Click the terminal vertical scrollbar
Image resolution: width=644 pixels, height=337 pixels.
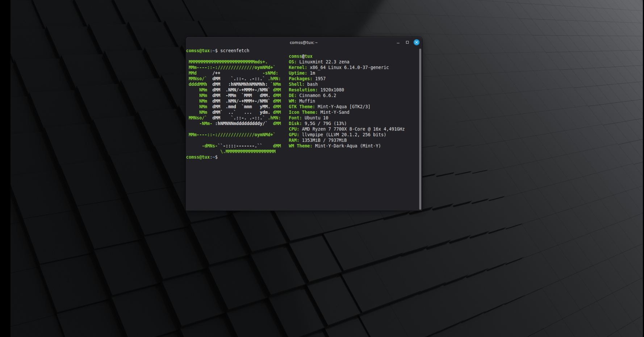point(420,129)
